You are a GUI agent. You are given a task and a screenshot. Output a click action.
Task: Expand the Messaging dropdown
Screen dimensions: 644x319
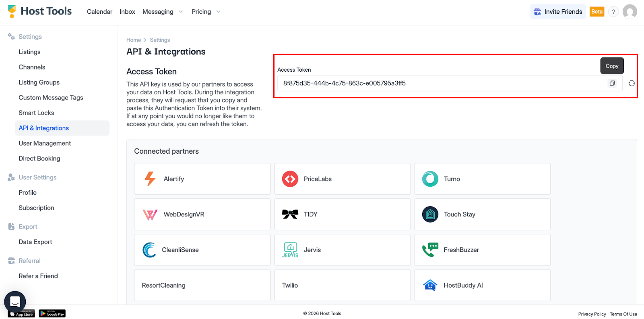coord(162,12)
